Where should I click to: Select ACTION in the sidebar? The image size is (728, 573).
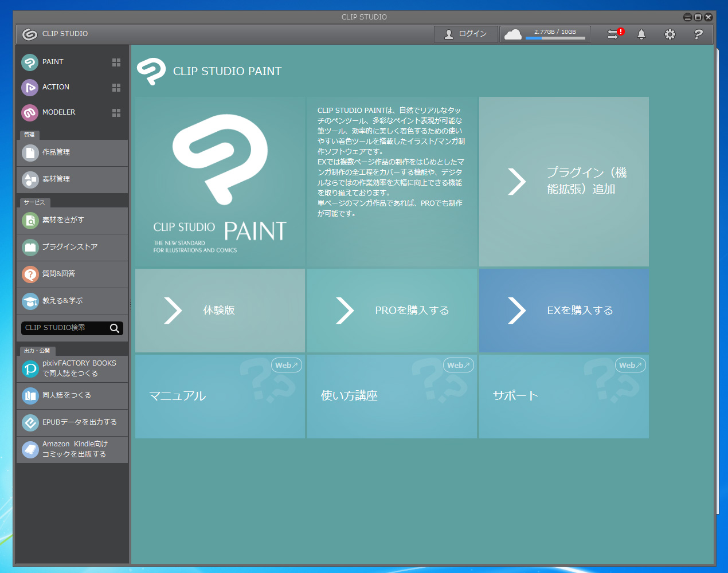[x=56, y=87]
